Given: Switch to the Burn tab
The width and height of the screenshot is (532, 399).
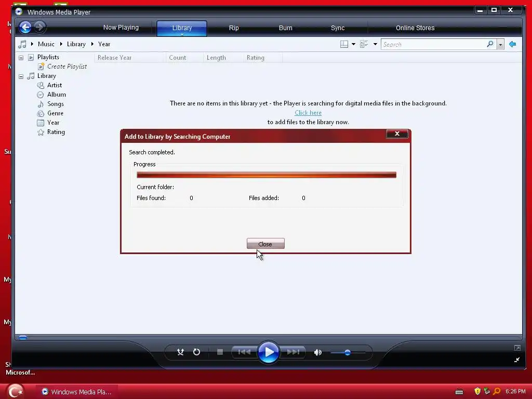Looking at the screenshot, I should [285, 28].
